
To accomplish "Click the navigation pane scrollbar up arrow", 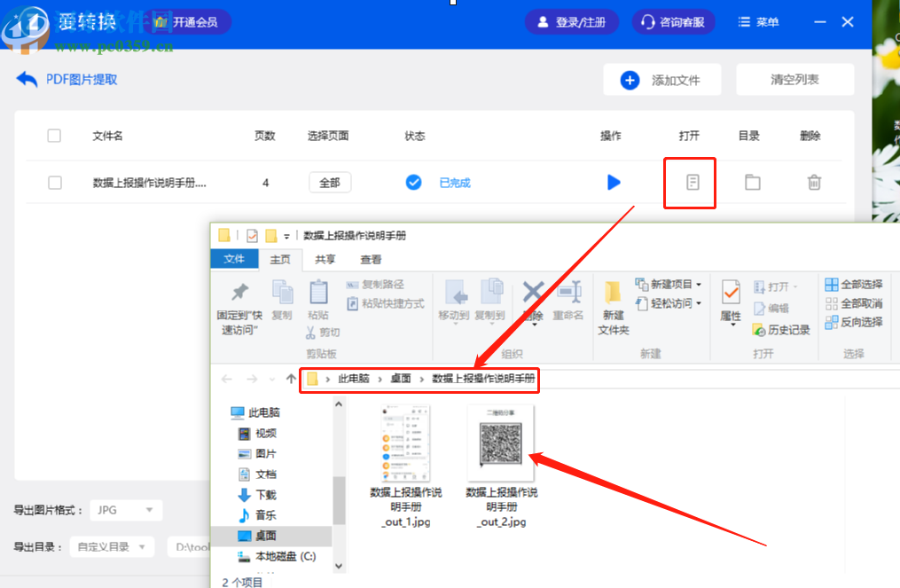I will click(x=339, y=404).
